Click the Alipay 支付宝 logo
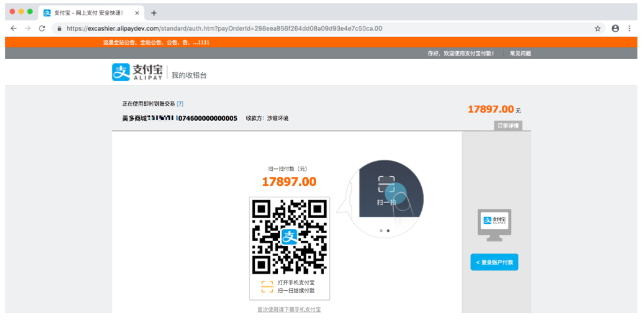This screenshot has width=644, height=325. pos(137,72)
